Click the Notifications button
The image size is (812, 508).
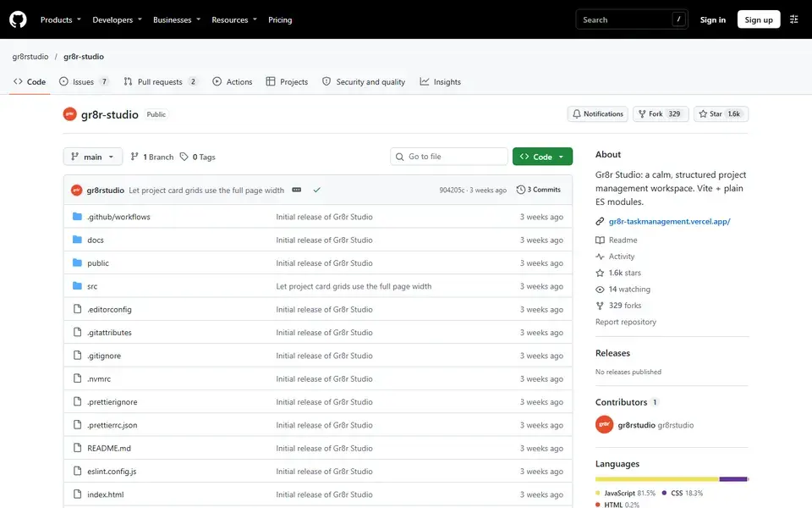point(598,114)
